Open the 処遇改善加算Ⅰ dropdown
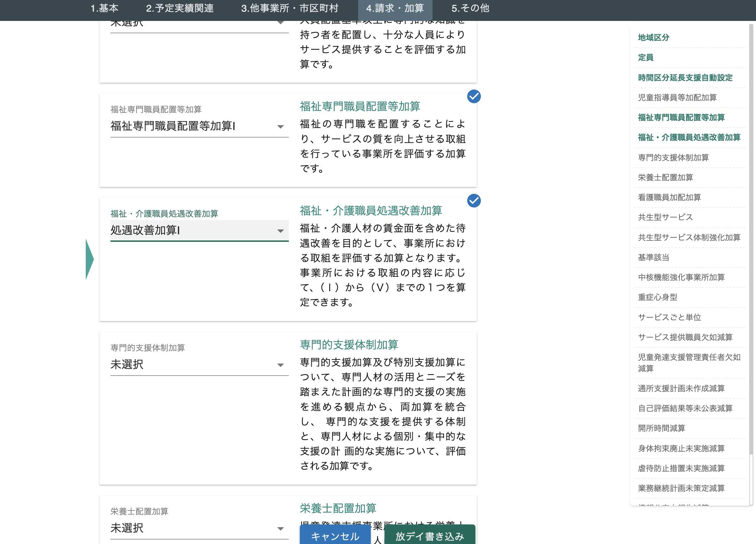 pos(199,230)
